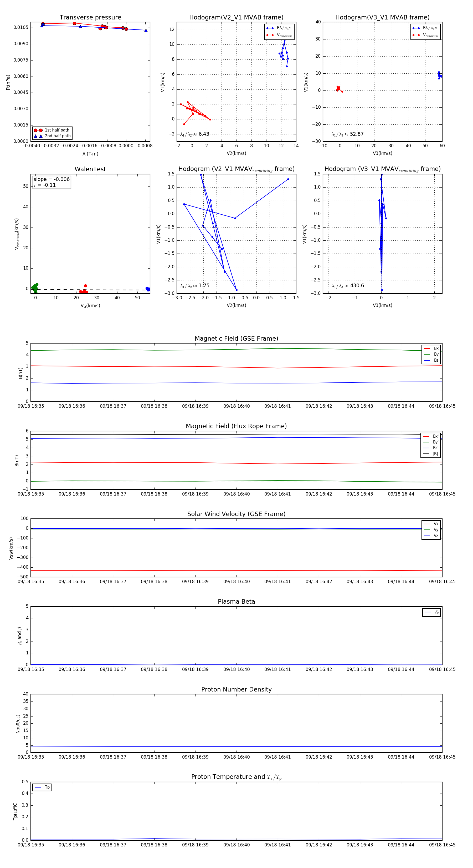This screenshot has height=868, width=473.
Task: Click V_remaining legend entry in V3_V1 MVAB hodogram
Action: click(425, 35)
